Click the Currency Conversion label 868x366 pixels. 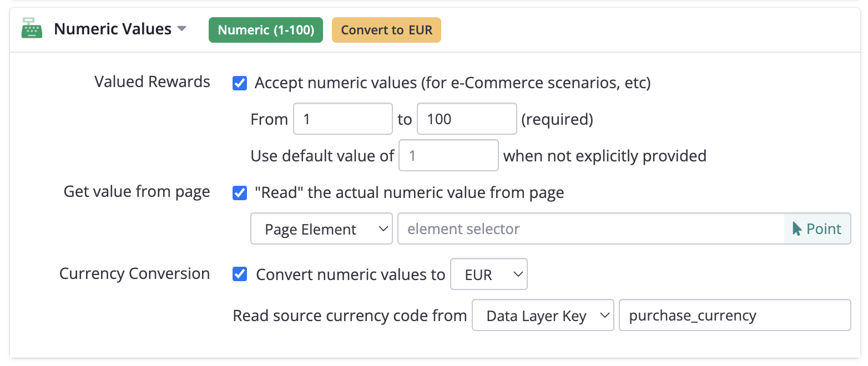134,273
